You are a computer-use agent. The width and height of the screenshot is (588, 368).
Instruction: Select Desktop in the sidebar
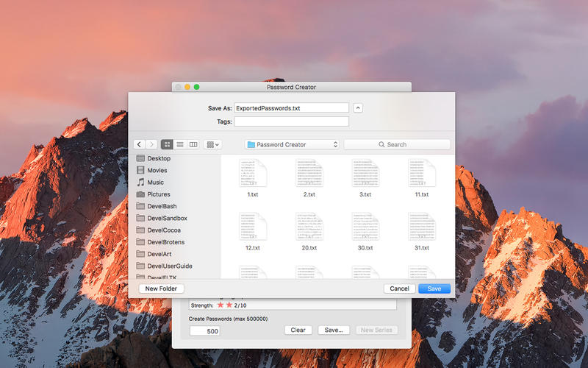click(x=159, y=158)
